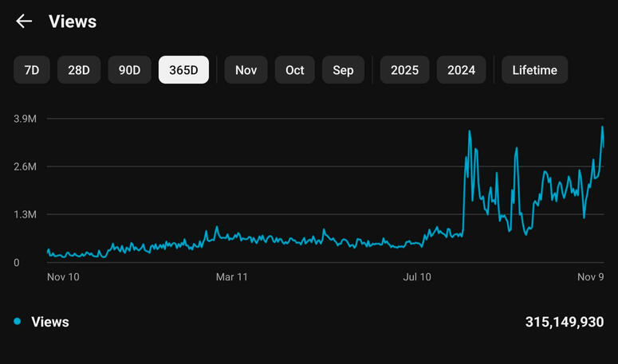Choose the 90D time period
Viewport: 618px width, 364px height.
(129, 70)
